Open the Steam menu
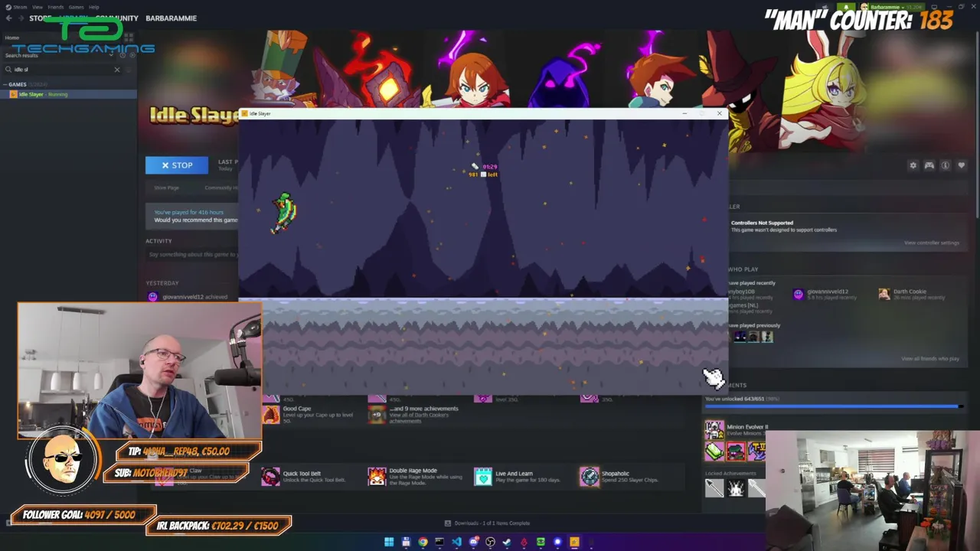Viewport: 980px width, 551px height. [x=19, y=7]
